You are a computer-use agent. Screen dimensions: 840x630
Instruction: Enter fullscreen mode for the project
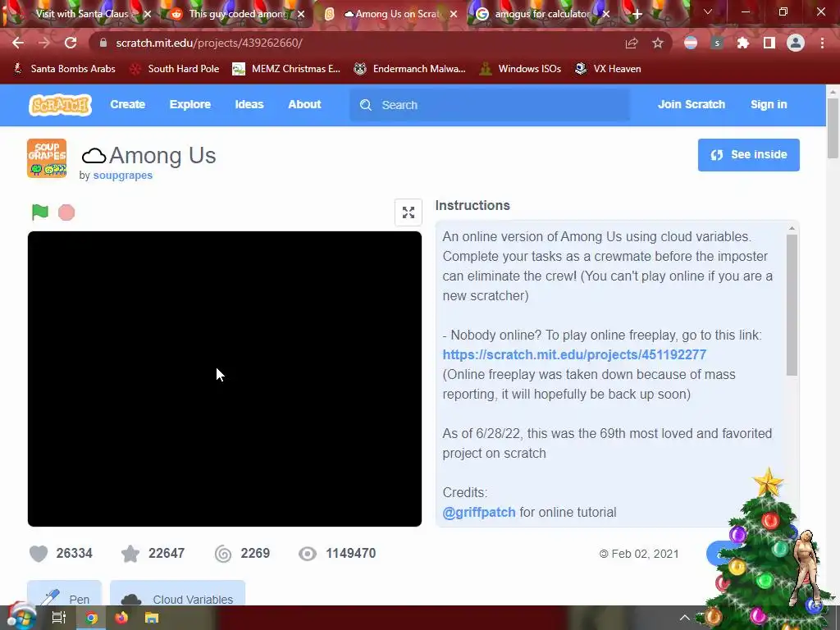tap(409, 212)
